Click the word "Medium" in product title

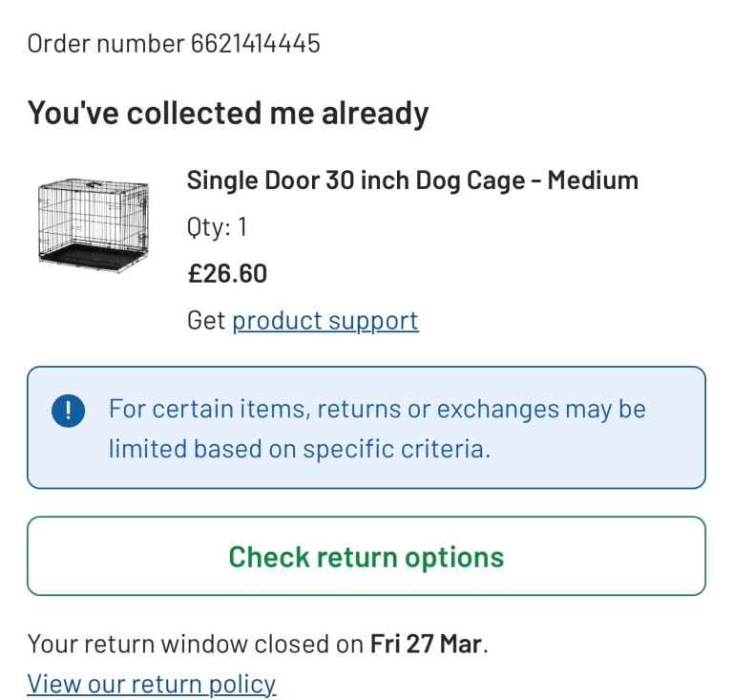(599, 180)
